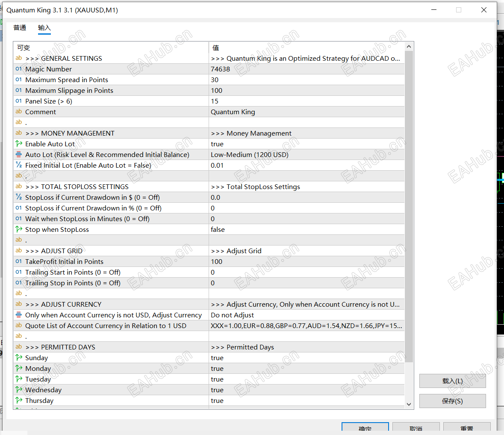
Task: Click the enum icon beside Only when Account Currency
Action: pos(19,315)
